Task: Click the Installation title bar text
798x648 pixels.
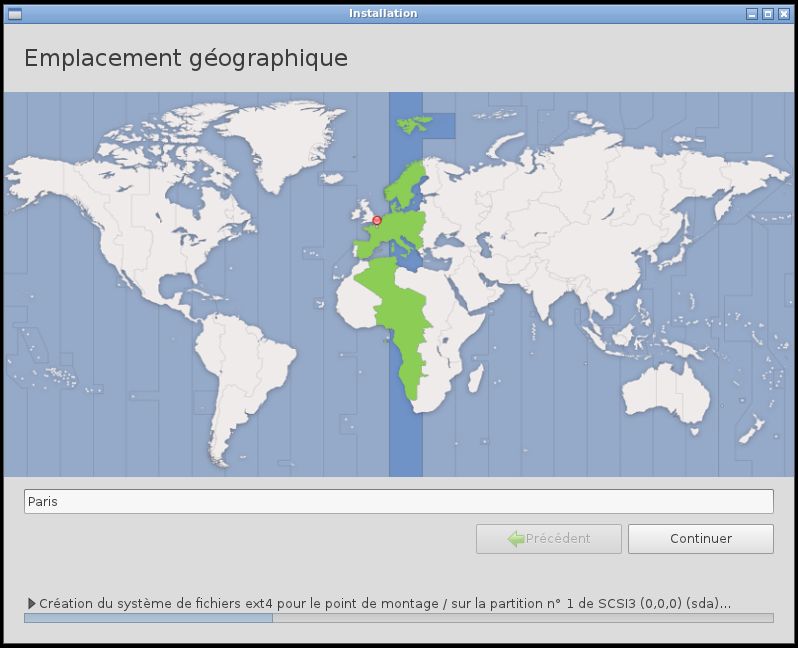Action: [x=383, y=14]
